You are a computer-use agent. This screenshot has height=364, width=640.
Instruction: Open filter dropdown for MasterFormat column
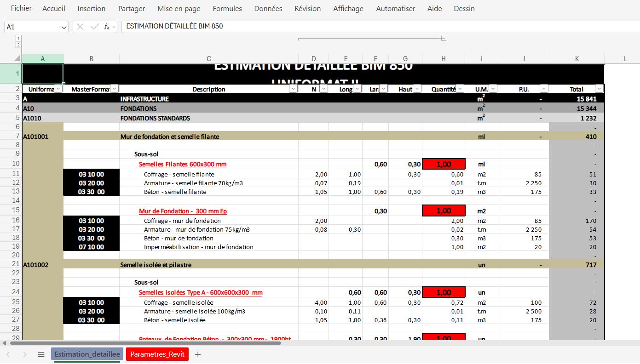pyautogui.click(x=115, y=89)
